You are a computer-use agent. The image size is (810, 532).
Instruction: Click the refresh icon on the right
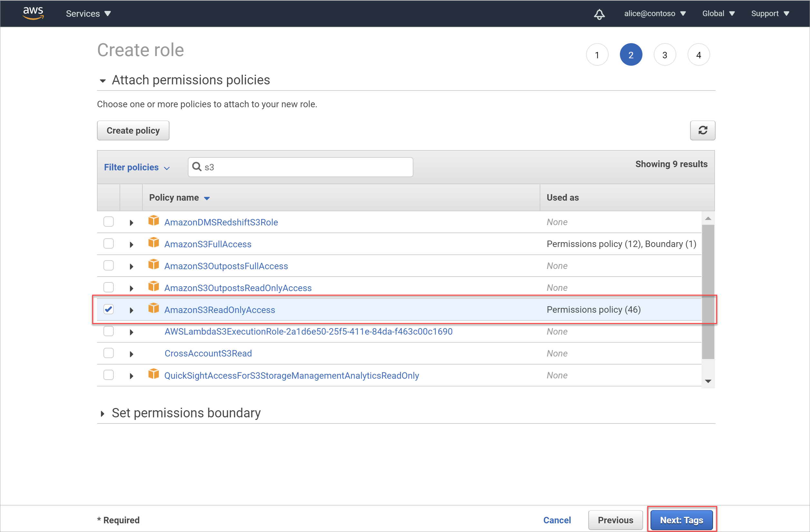702,130
